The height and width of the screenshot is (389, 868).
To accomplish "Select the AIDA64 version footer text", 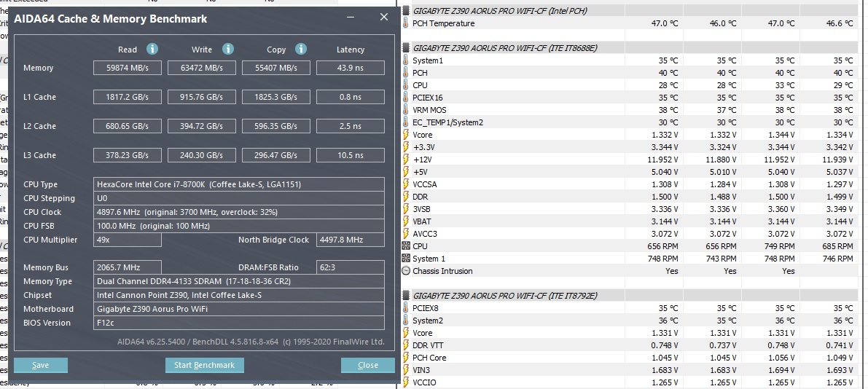I will coord(251,342).
